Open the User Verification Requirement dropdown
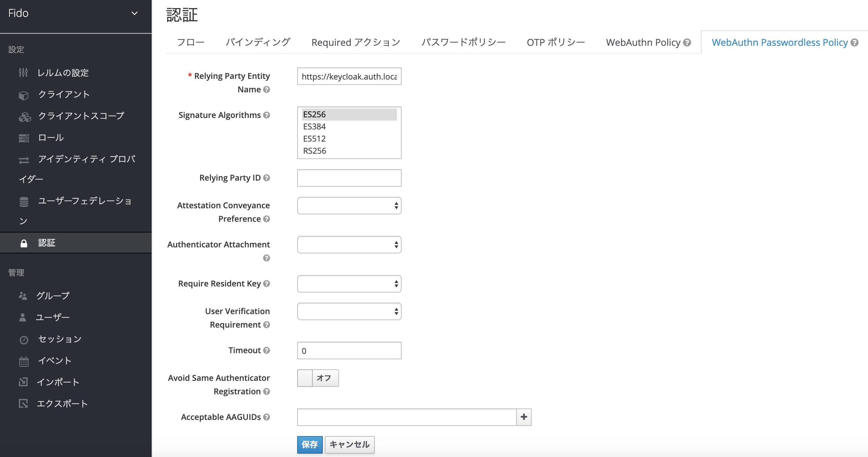 349,311
